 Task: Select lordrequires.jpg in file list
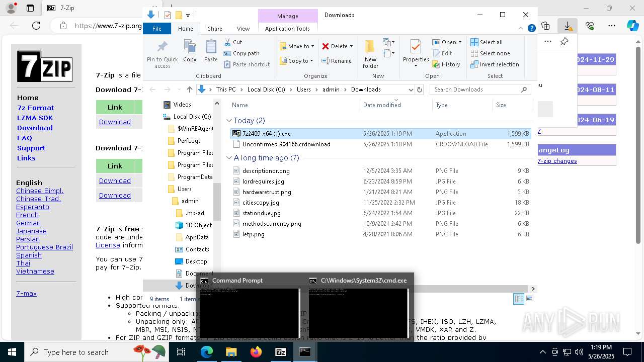click(380, 182)
